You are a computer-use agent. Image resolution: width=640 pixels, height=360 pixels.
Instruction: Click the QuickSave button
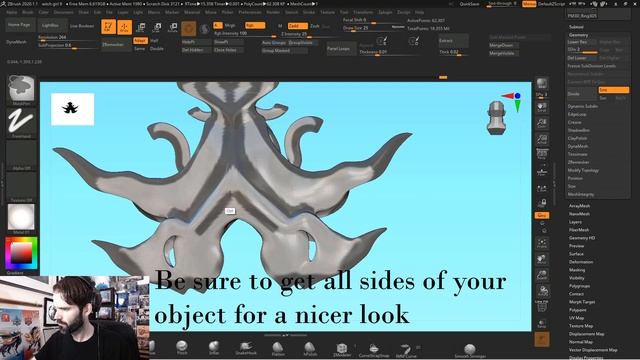coord(469,4)
